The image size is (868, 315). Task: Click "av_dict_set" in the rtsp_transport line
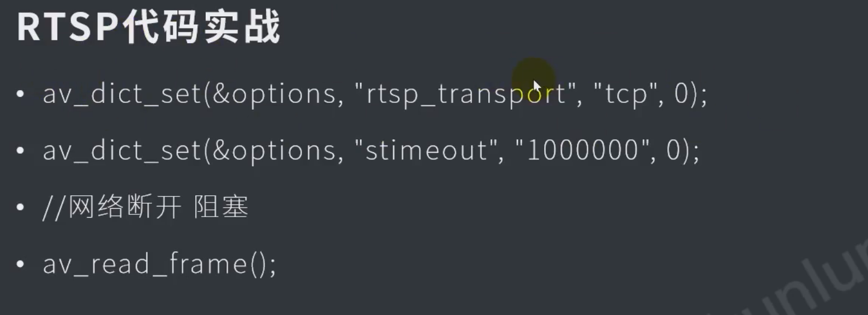[x=122, y=95]
